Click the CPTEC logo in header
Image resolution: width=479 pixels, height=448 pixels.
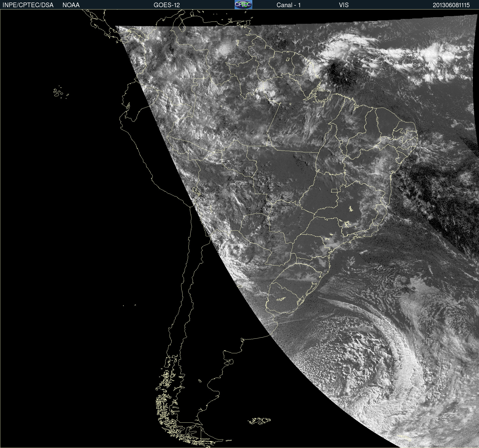pos(243,5)
